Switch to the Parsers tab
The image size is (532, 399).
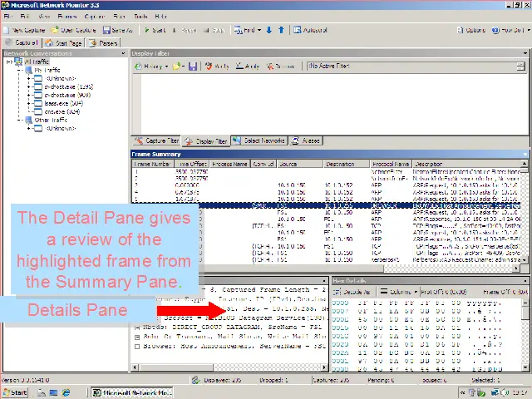[x=103, y=43]
